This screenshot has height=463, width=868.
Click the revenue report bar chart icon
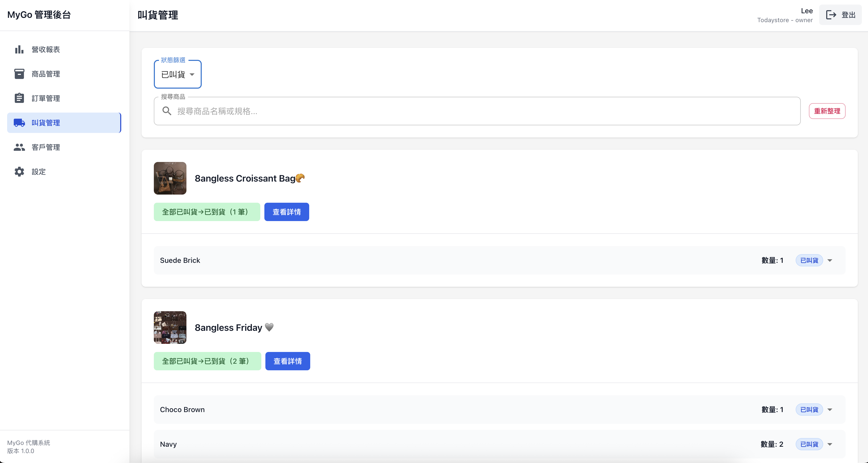pos(19,50)
